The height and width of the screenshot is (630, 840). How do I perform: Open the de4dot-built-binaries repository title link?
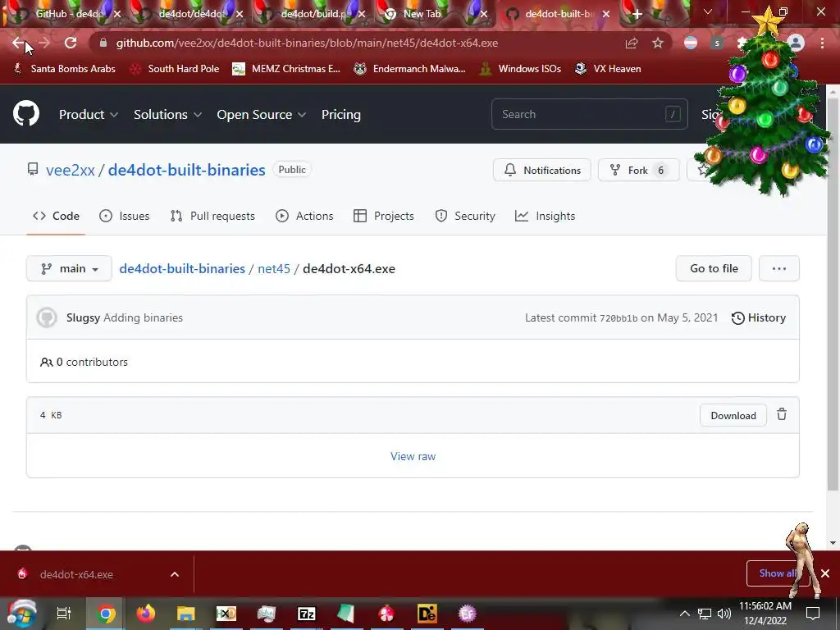pos(186,170)
